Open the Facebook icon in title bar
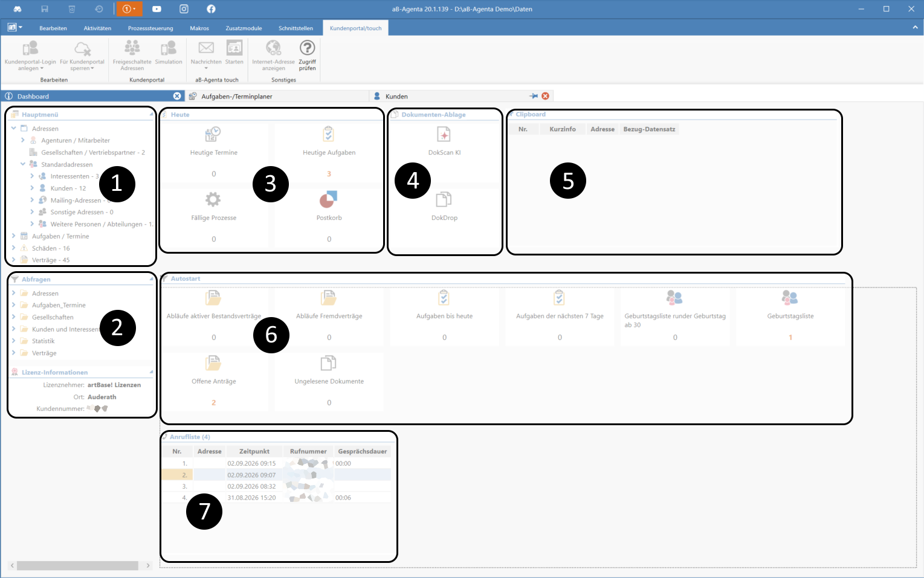The width and height of the screenshot is (924, 578). pos(211,9)
